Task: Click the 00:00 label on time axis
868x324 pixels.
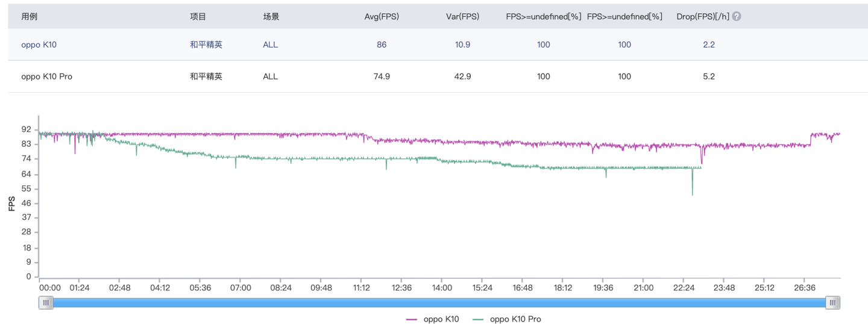Action: point(50,288)
